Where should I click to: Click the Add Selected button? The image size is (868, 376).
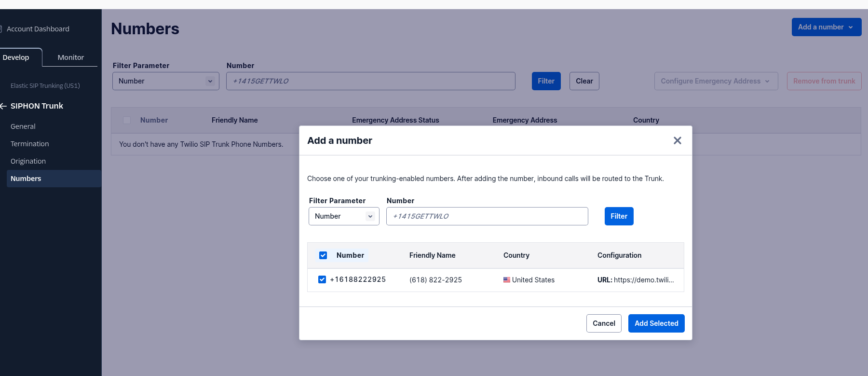[x=656, y=323]
